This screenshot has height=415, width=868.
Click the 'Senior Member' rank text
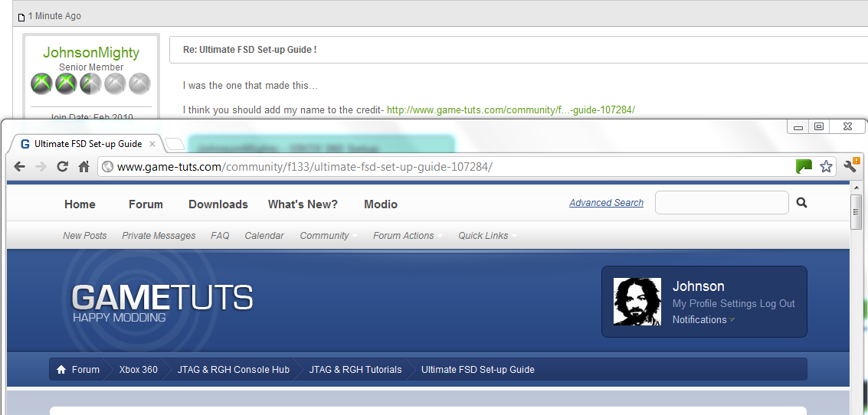(91, 67)
